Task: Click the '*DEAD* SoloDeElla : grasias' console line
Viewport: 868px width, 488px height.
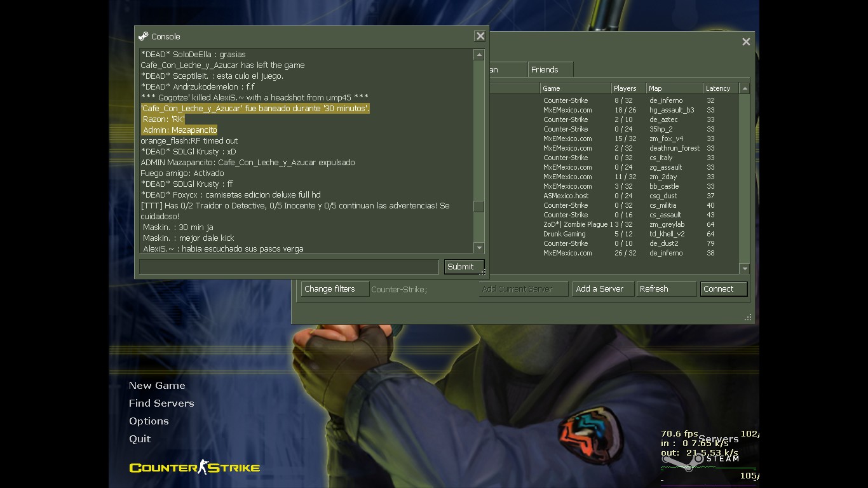Action: coord(193,55)
